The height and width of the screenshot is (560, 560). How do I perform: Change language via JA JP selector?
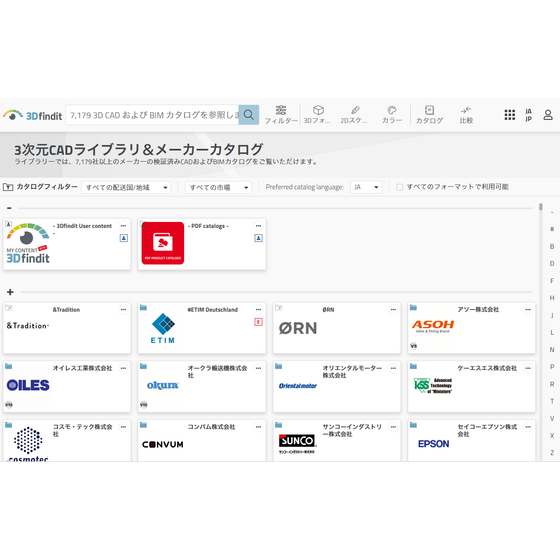[x=529, y=115]
